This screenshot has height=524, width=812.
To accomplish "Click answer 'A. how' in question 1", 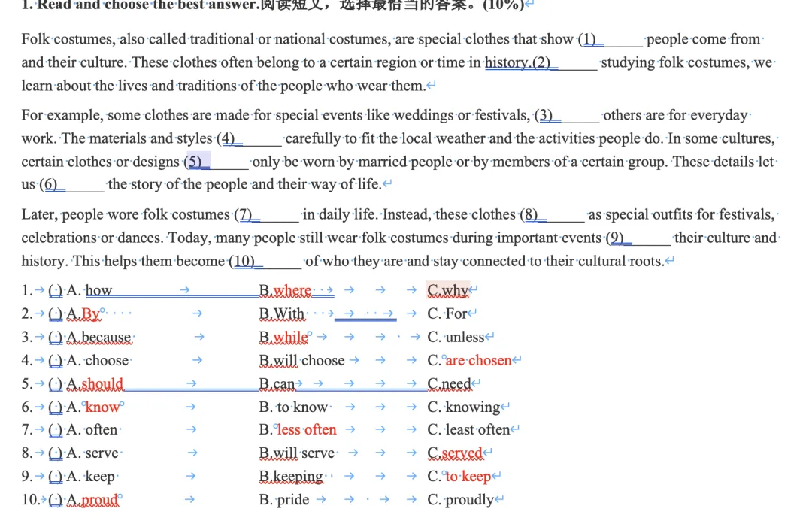I will [89, 290].
